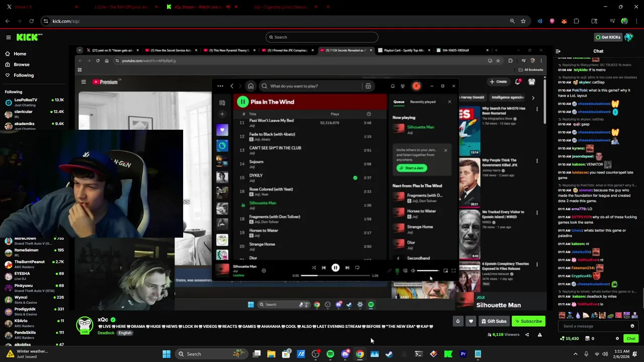Open Liked Songs heart in Spotify sidebar
Screen dimensions: 644x362
click(x=222, y=130)
